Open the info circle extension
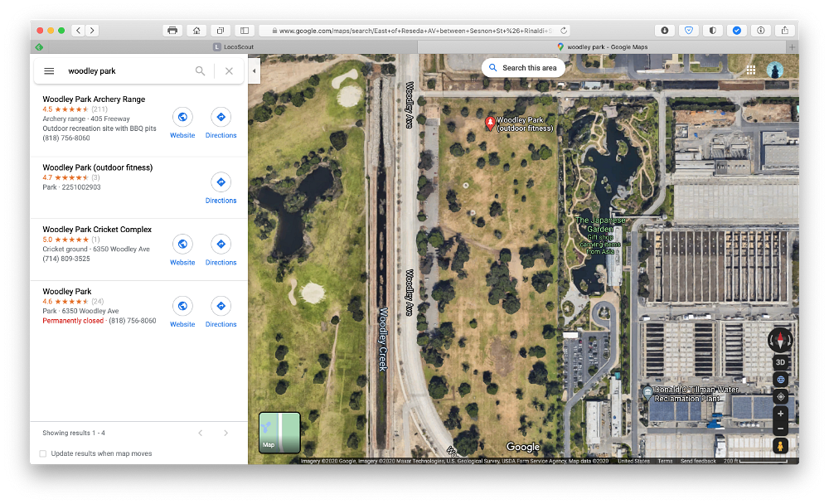This screenshot has width=829, height=504. (761, 31)
